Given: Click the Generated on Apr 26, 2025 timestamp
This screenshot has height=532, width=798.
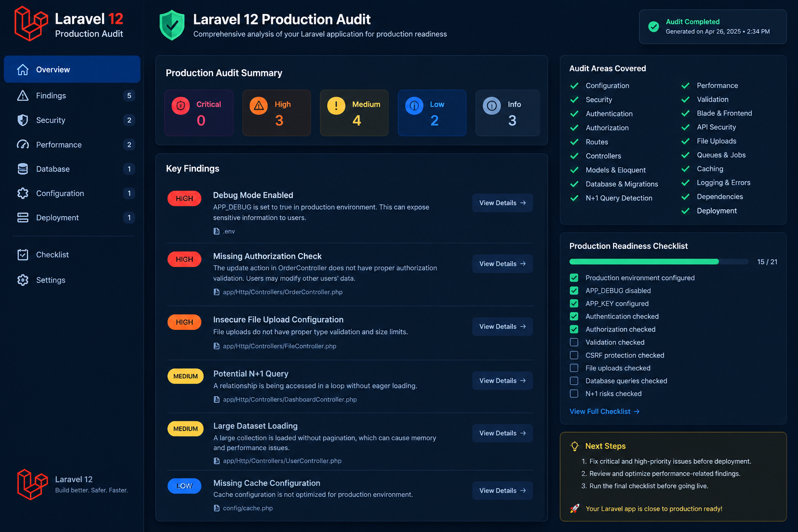Looking at the screenshot, I should (x=718, y=32).
